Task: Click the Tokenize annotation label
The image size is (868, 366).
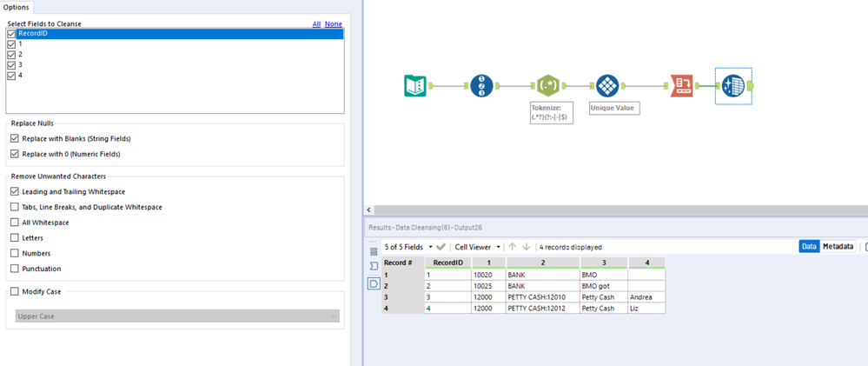Action: coord(552,112)
